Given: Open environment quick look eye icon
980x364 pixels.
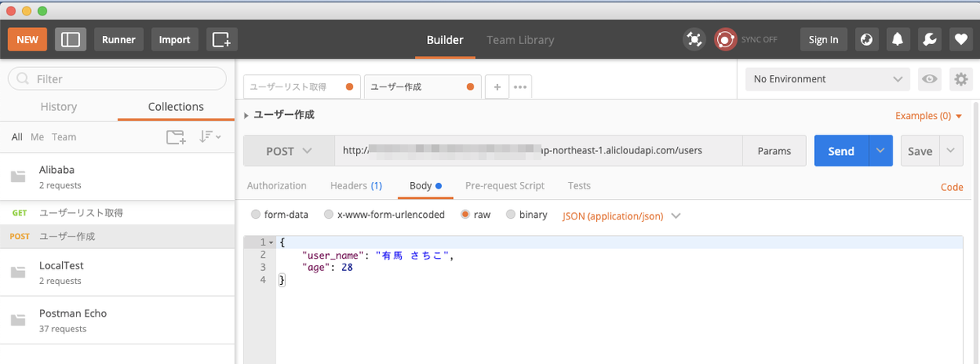Looking at the screenshot, I should click(929, 79).
